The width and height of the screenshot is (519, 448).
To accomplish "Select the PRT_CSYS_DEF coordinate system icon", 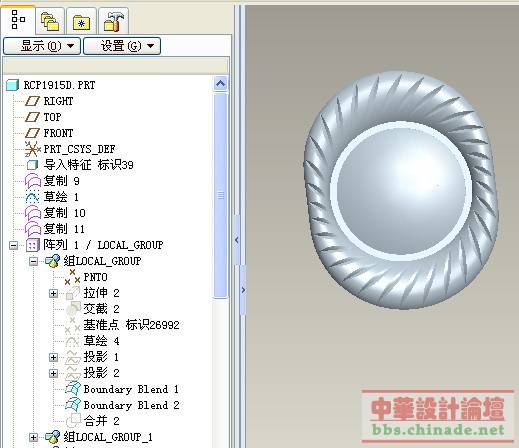I will pyautogui.click(x=32, y=149).
